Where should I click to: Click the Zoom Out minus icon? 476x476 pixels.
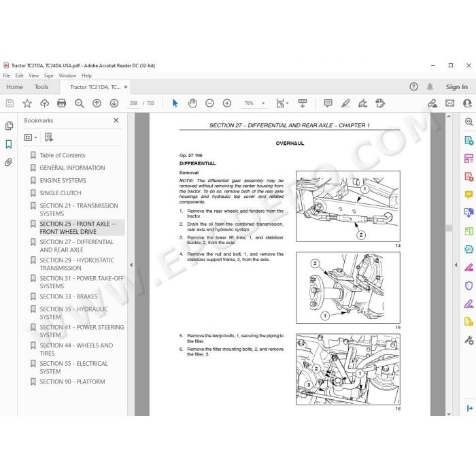coord(209,103)
